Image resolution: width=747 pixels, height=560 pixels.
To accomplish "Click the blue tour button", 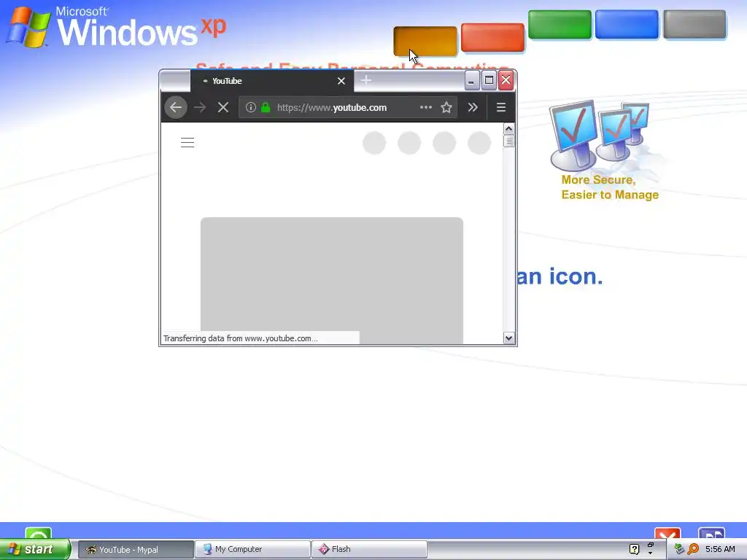I will tap(627, 24).
